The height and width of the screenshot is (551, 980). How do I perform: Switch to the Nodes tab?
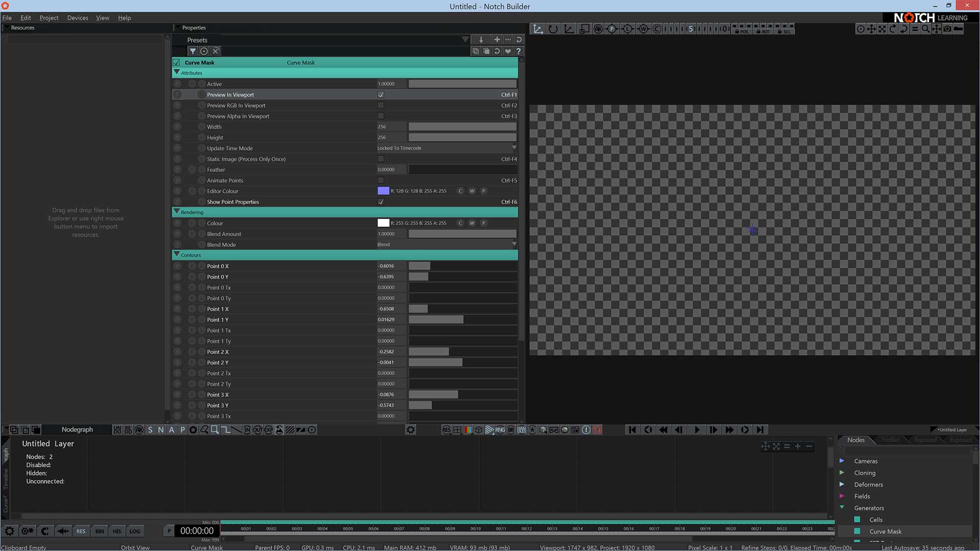click(x=856, y=440)
